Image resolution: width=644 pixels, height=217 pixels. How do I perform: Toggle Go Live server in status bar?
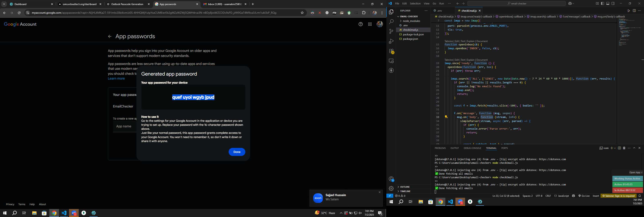pos(584,196)
